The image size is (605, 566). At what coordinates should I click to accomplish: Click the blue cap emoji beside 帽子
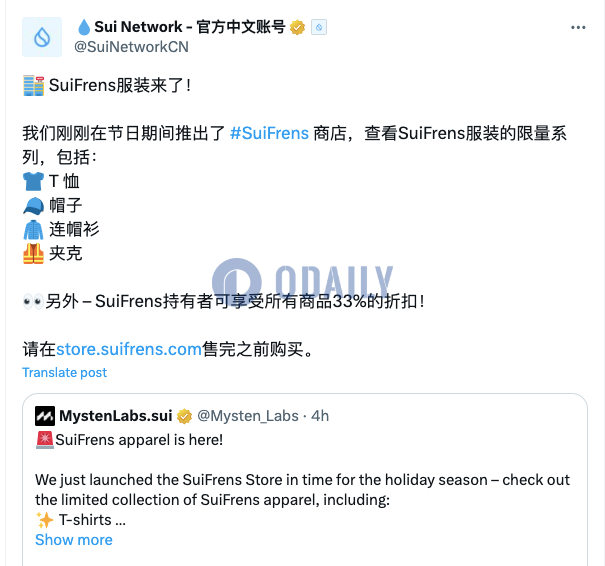tap(34, 206)
